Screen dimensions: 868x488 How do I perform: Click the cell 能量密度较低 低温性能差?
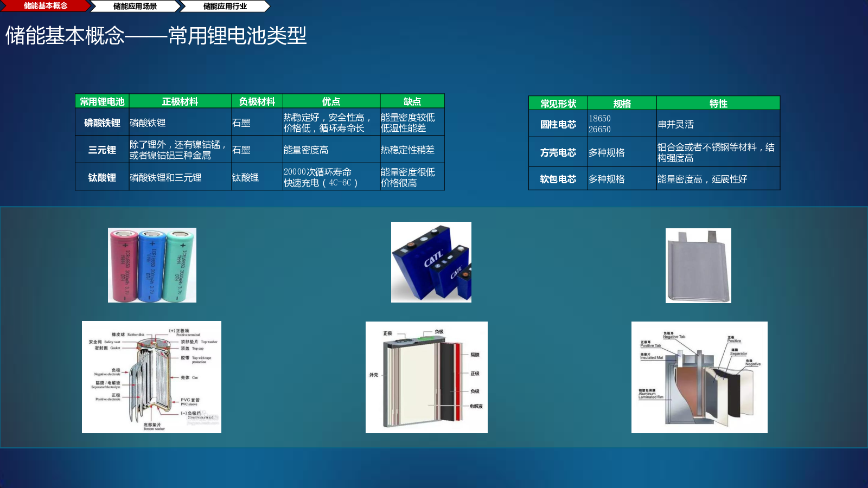412,123
